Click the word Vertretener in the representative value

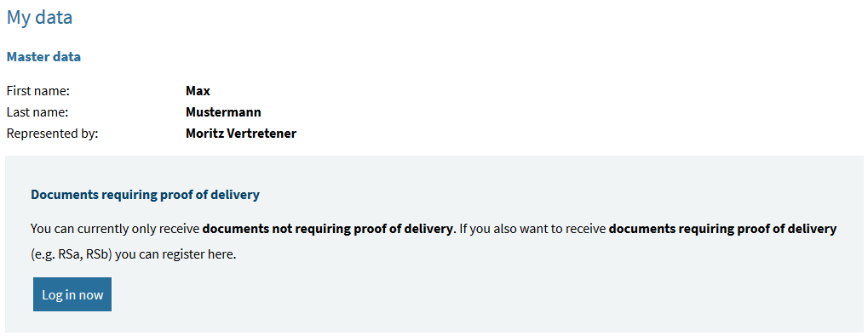click(262, 134)
